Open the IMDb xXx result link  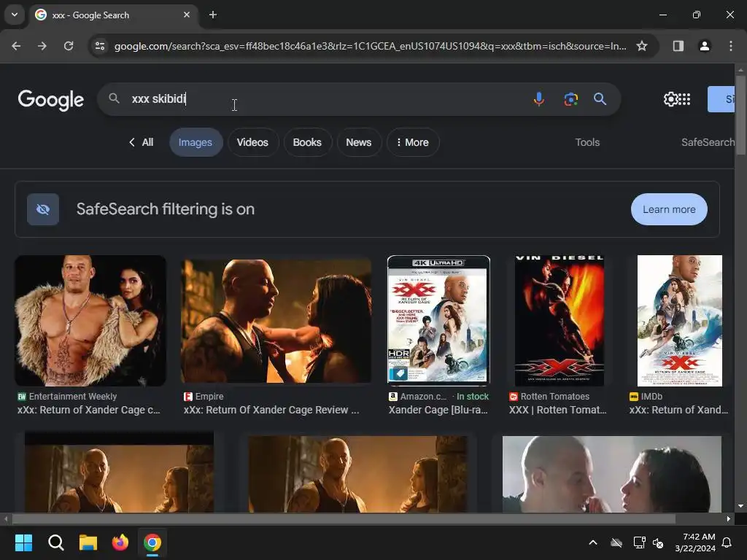pos(679,410)
